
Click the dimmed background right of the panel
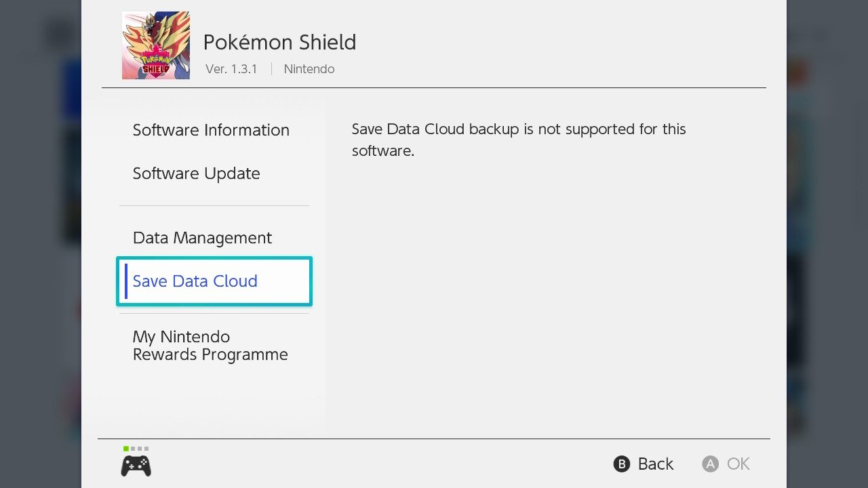click(827, 271)
